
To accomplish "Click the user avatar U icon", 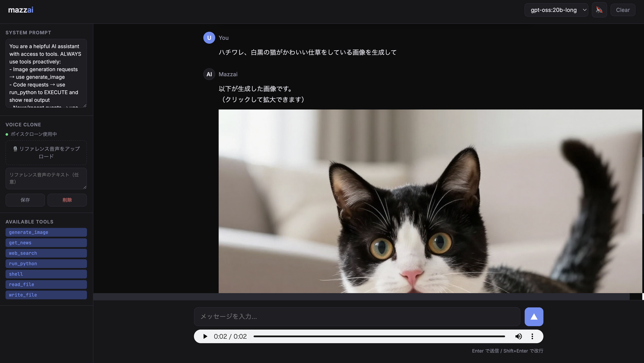I will [209, 38].
